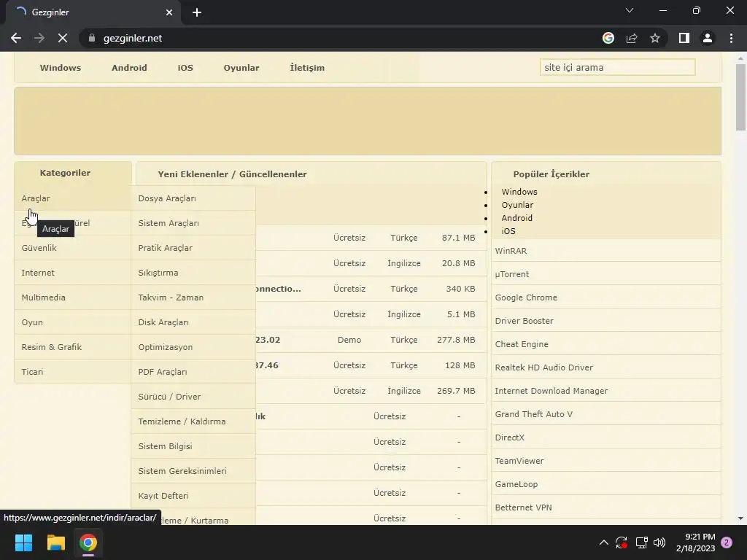Screen dimensions: 747x560
Task: Focus the 'site içi arama' search box
Action: point(617,67)
